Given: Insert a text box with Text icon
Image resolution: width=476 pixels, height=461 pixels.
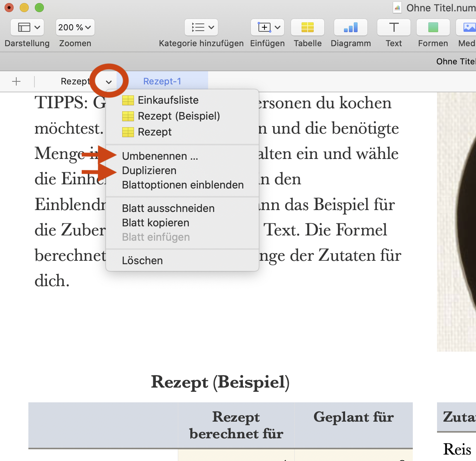Looking at the screenshot, I should pyautogui.click(x=394, y=27).
